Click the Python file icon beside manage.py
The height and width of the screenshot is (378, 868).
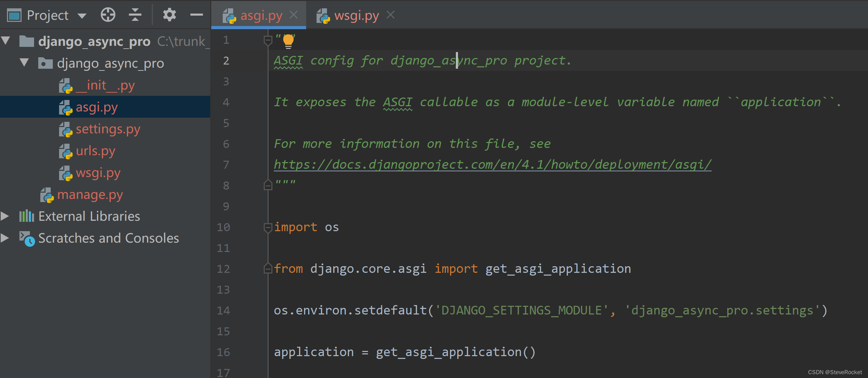coord(47,195)
